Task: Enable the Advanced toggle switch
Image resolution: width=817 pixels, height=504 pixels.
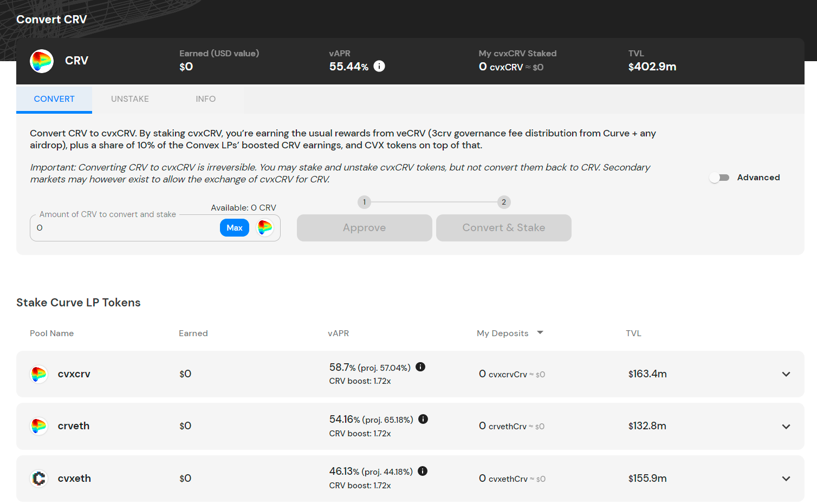Action: [719, 178]
